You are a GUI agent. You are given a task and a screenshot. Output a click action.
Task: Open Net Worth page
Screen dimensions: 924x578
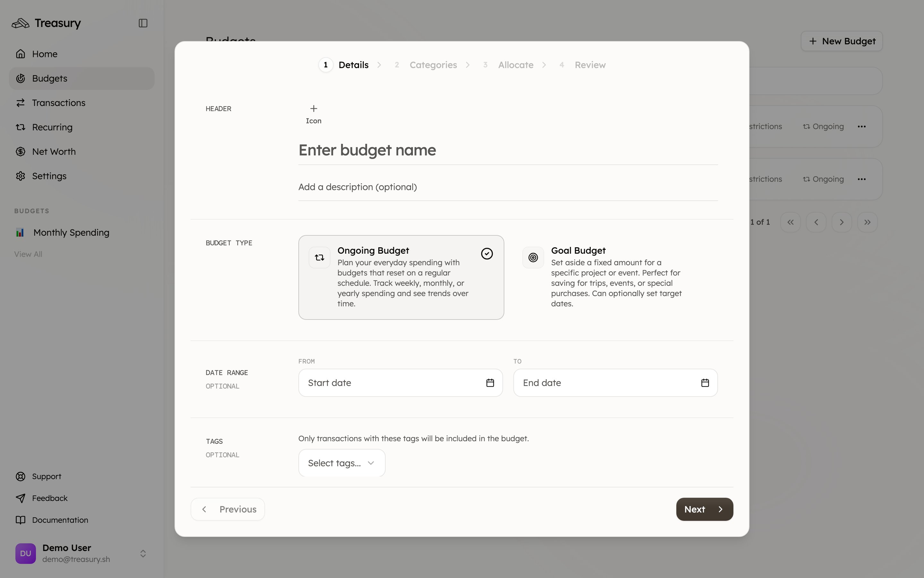[82, 152]
